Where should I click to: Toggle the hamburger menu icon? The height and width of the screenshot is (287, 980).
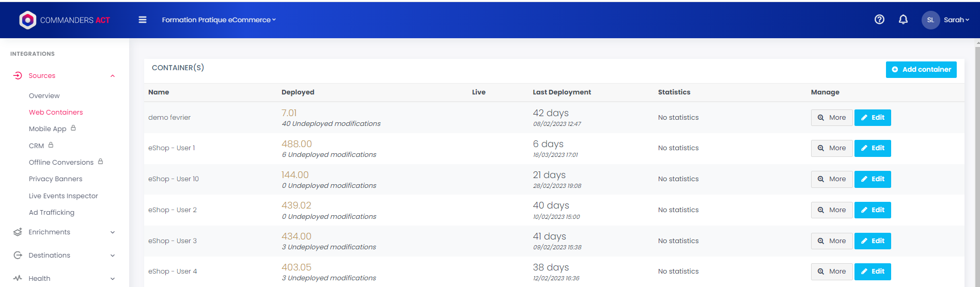pos(143,20)
